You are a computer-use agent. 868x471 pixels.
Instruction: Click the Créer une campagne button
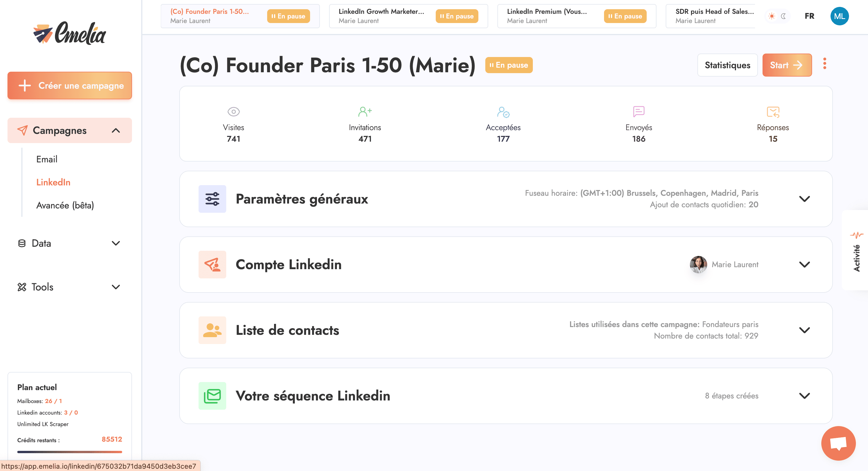tap(70, 86)
